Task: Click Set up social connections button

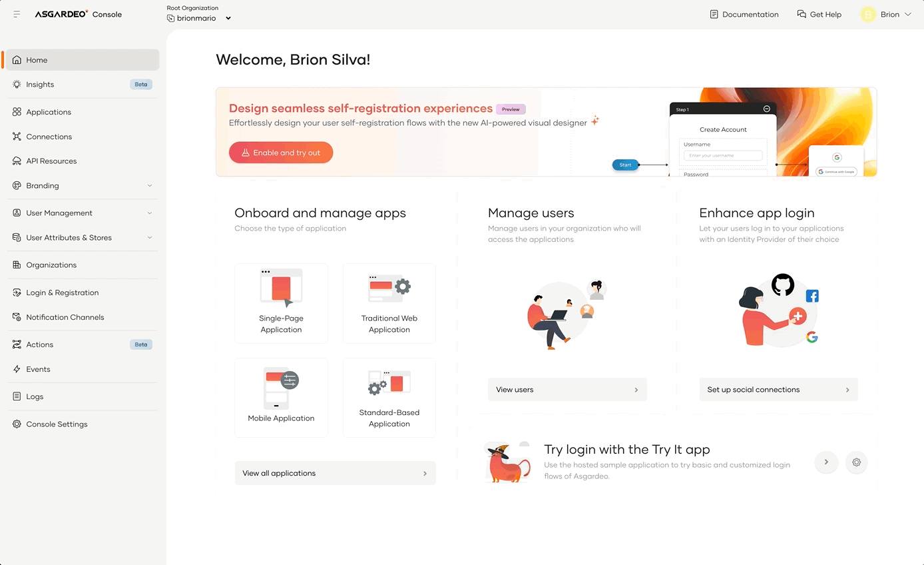Action: pyautogui.click(x=778, y=390)
